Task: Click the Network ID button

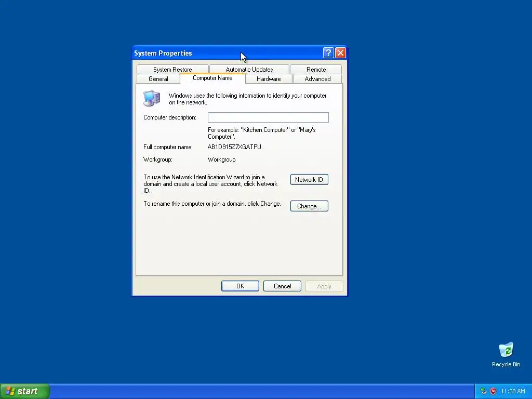Action: [x=309, y=179]
